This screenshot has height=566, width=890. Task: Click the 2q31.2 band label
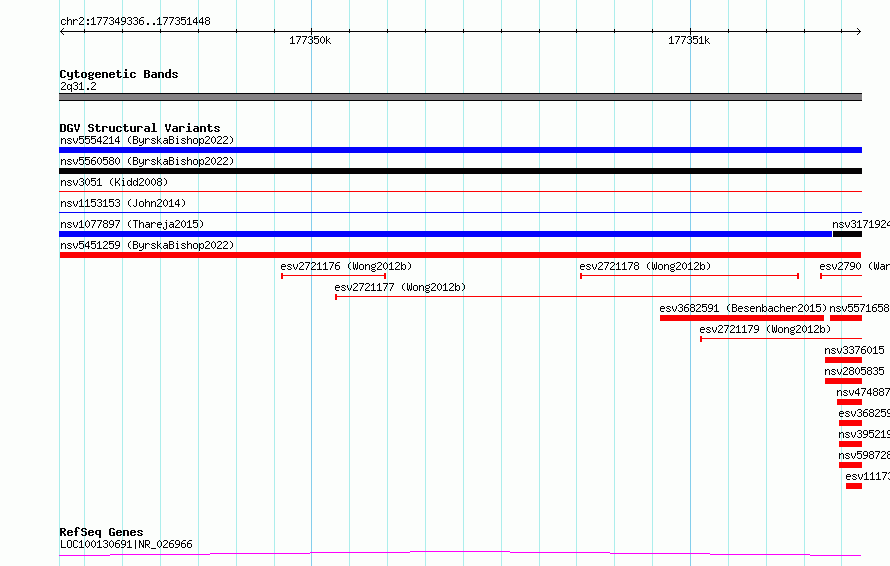[78, 86]
